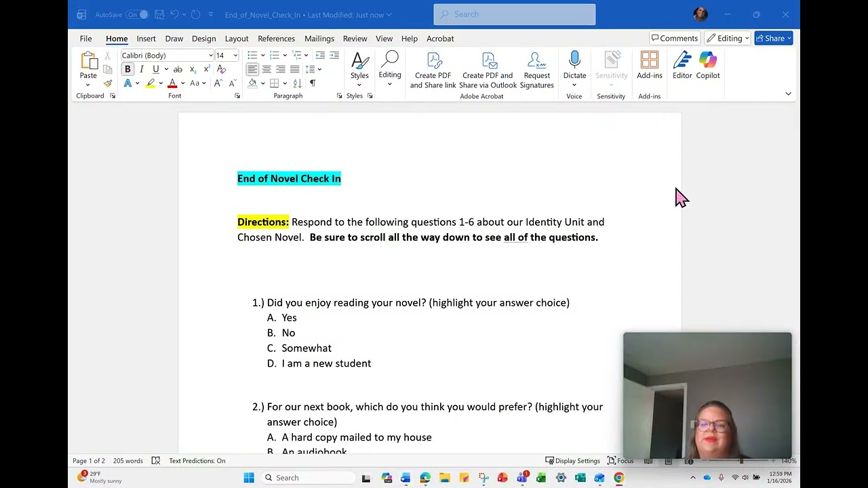
Task: Toggle AutoSave switch
Action: [137, 14]
